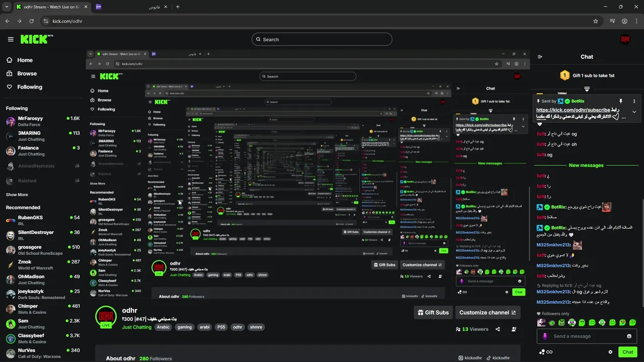Open chat settings gear icon
The width and height of the screenshot is (644, 362).
point(610,352)
